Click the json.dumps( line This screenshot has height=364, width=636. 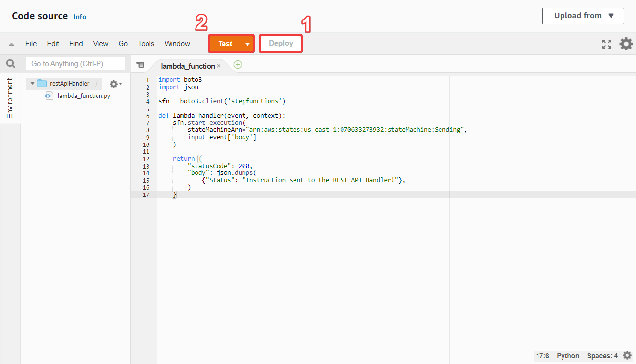click(x=221, y=173)
